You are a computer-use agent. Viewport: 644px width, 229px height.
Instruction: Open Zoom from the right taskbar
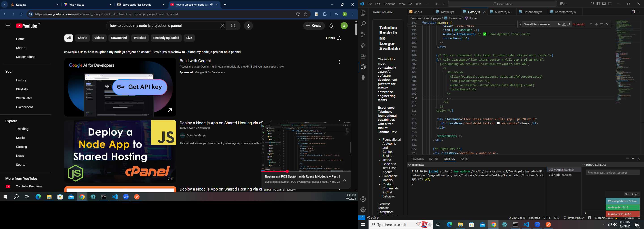[537, 225]
